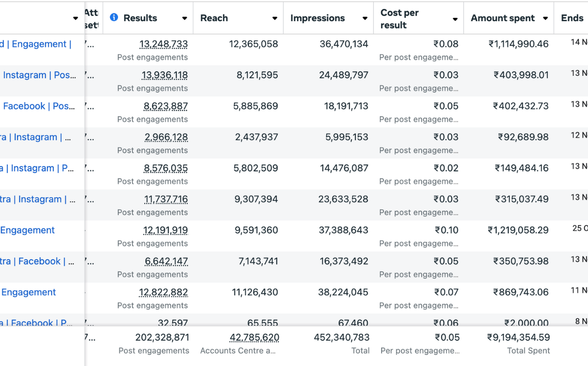Click the 2,966,128 results value
588x366 pixels.
click(166, 137)
